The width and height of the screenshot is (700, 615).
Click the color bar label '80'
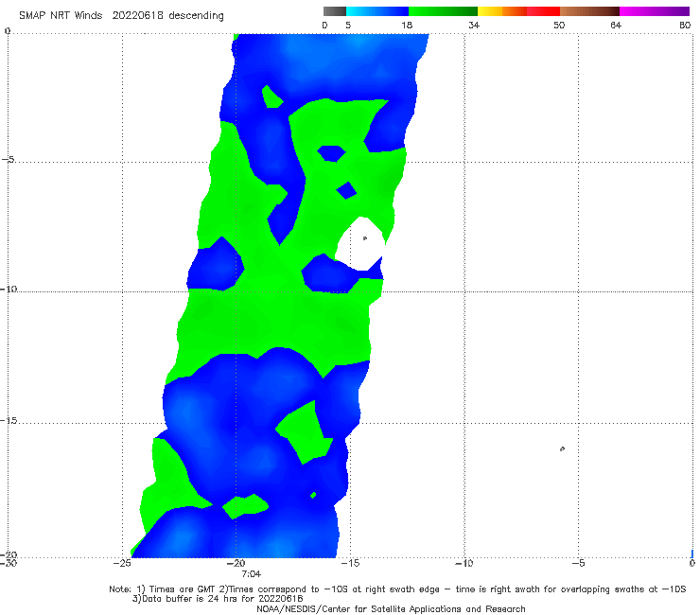point(685,26)
